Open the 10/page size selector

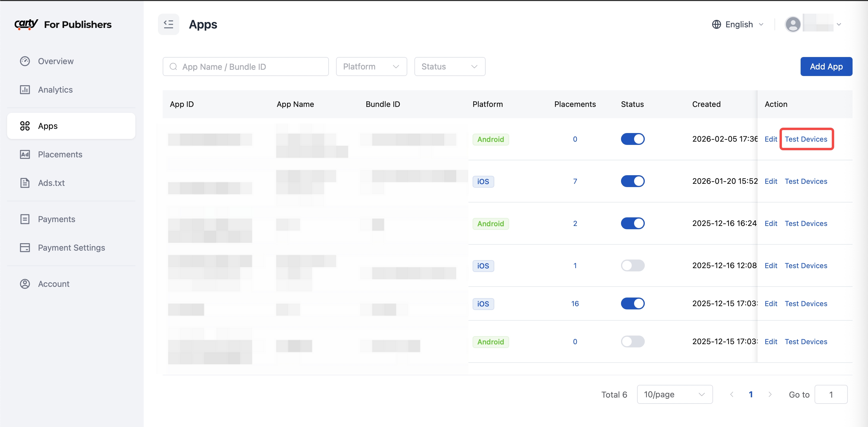[x=674, y=394]
